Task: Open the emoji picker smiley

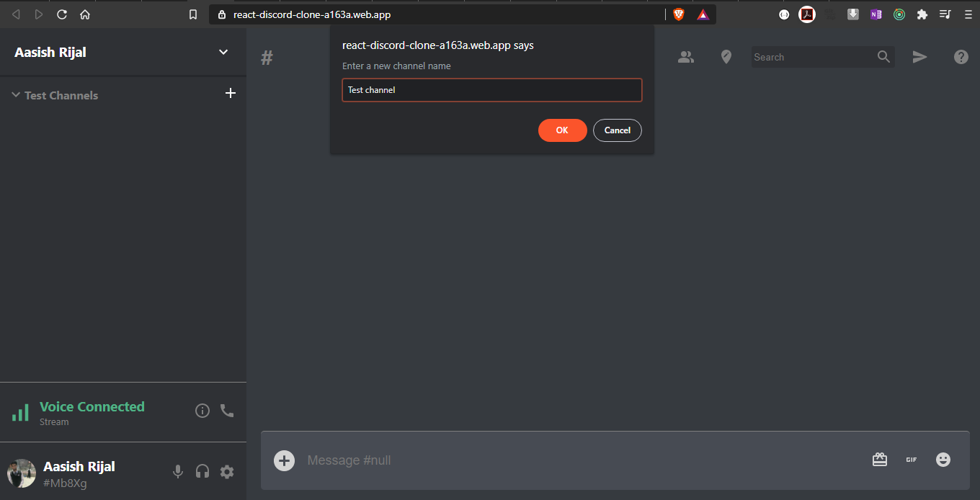Action: (943, 460)
